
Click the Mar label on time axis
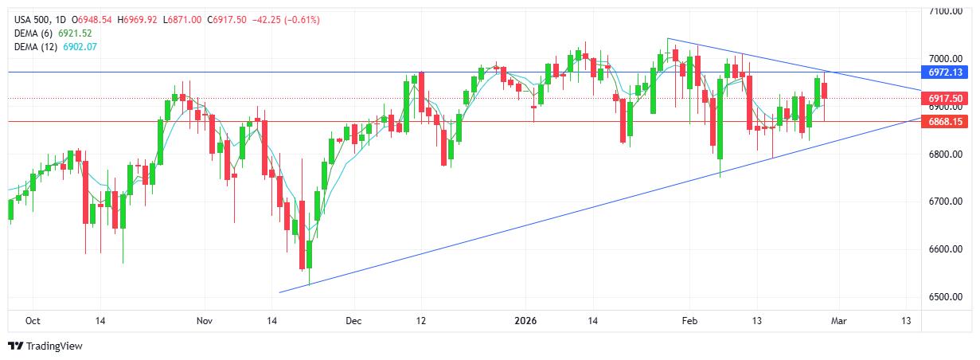(837, 321)
